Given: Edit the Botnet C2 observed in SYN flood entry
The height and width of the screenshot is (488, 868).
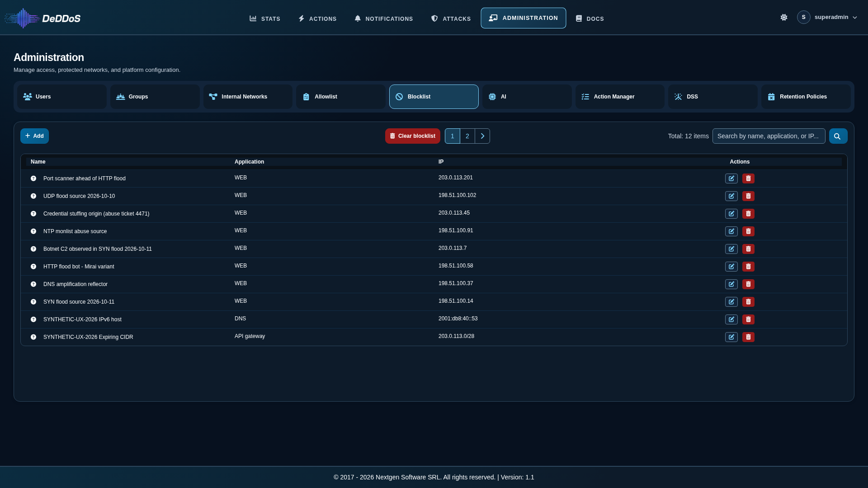Looking at the screenshot, I should click(731, 249).
